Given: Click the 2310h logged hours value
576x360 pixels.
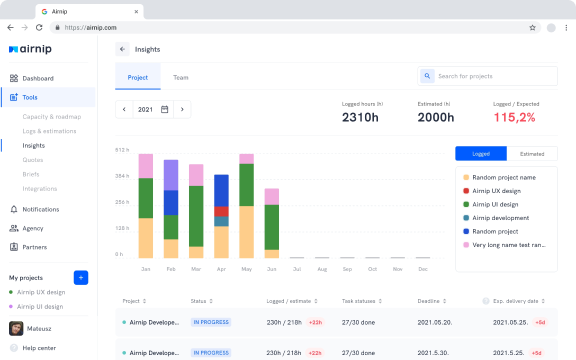Looking at the screenshot, I should [x=360, y=118].
